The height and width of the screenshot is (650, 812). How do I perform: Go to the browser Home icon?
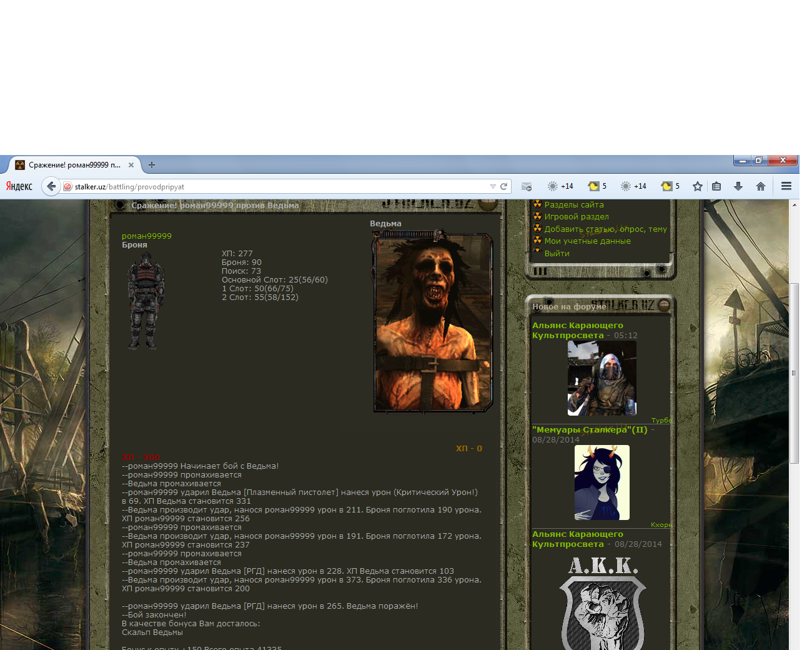tap(760, 186)
